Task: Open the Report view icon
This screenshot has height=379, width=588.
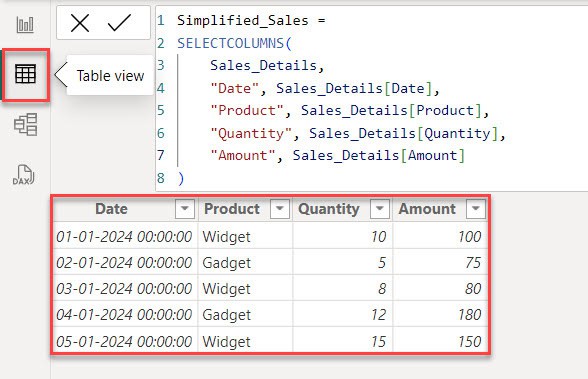Action: 25,25
